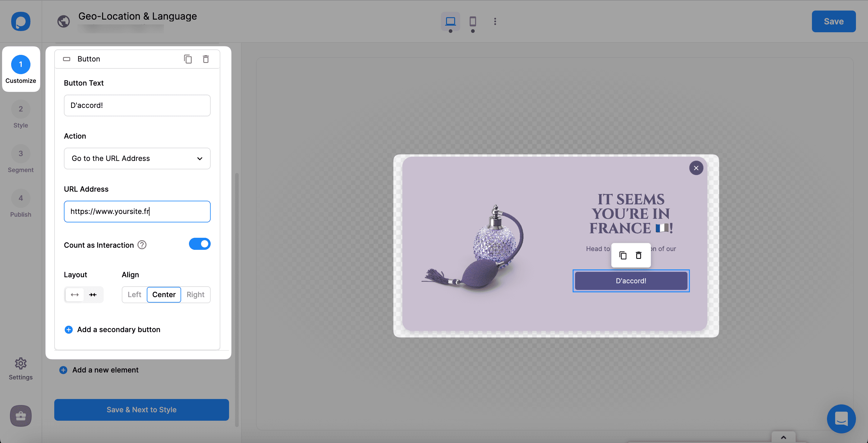Click copy icon in popup floating toolbar
The width and height of the screenshot is (868, 443).
[623, 255]
